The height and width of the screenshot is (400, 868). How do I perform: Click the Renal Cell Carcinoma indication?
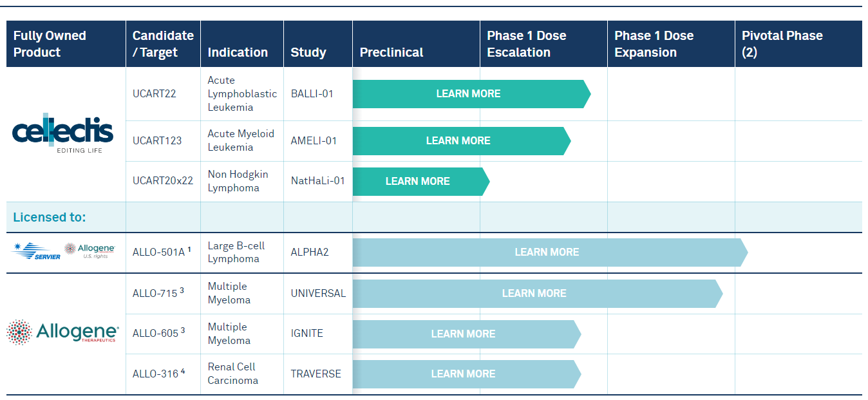[x=232, y=374]
